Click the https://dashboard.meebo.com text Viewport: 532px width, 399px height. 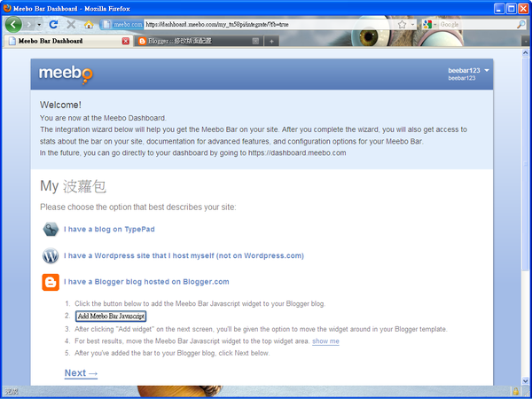pyautogui.click(x=297, y=153)
